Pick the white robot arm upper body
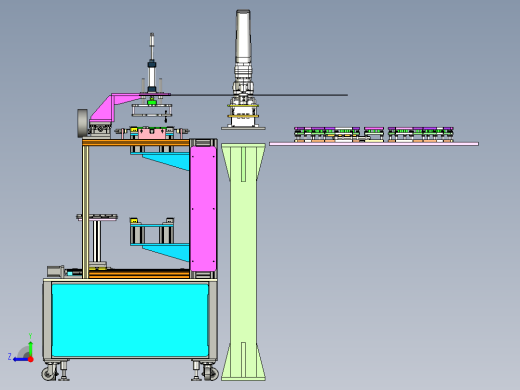520x390 pixels. coord(243,37)
